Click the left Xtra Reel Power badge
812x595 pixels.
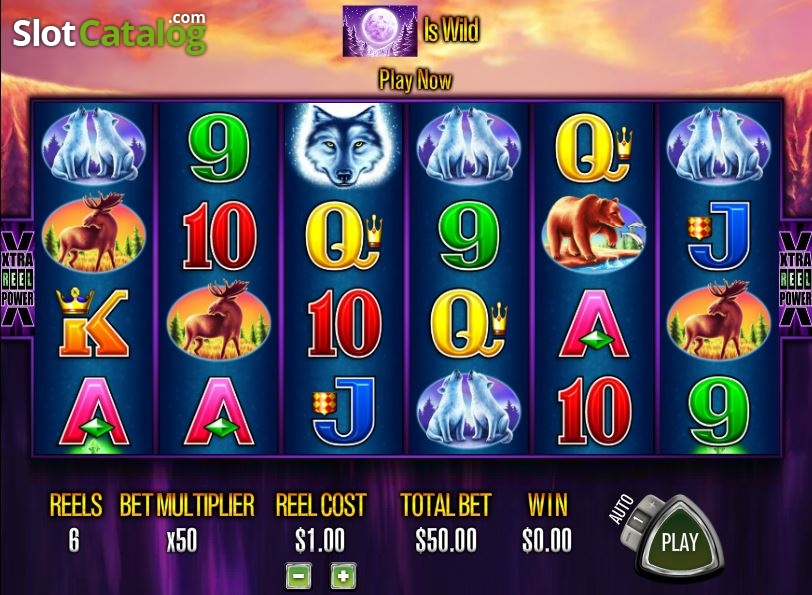[17, 280]
